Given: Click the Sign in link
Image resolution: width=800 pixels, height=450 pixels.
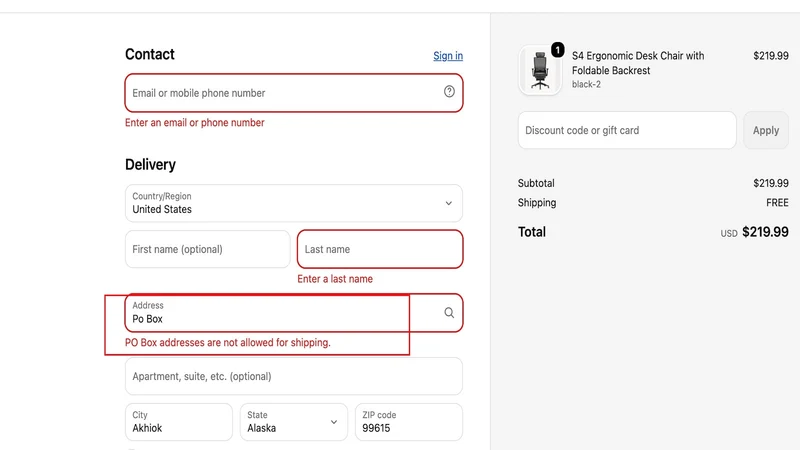Looking at the screenshot, I should pyautogui.click(x=448, y=56).
